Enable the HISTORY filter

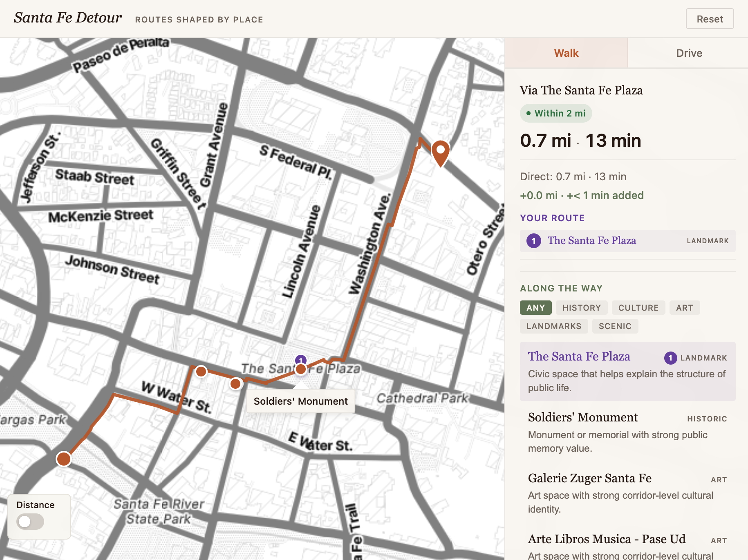(x=582, y=307)
